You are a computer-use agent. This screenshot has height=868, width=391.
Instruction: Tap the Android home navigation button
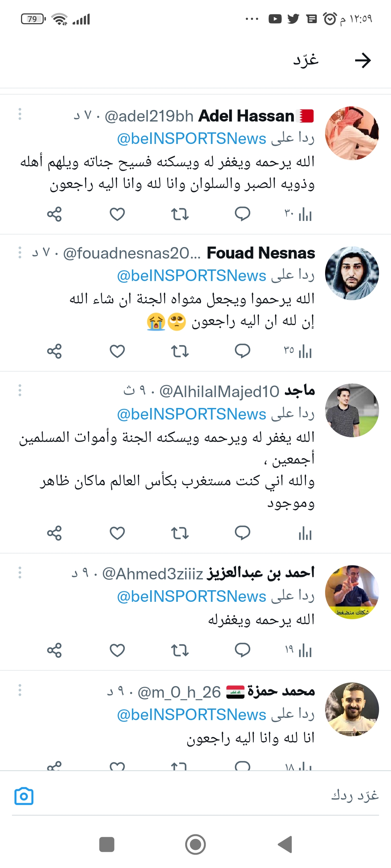[195, 845]
